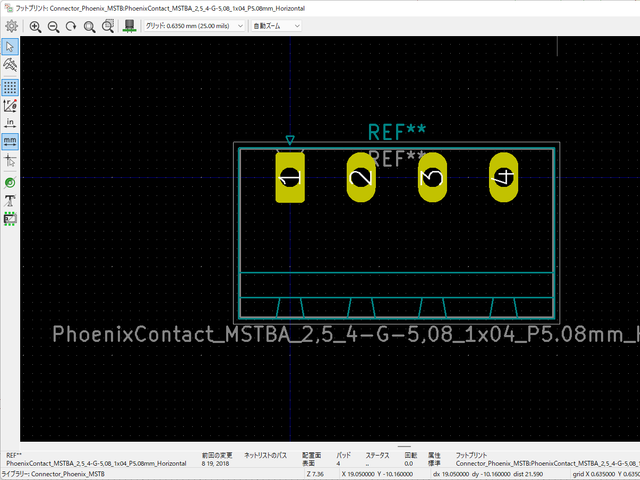Select pad 2 oval pad
Image resolution: width=640 pixels, height=480 pixels.
pyautogui.click(x=361, y=178)
